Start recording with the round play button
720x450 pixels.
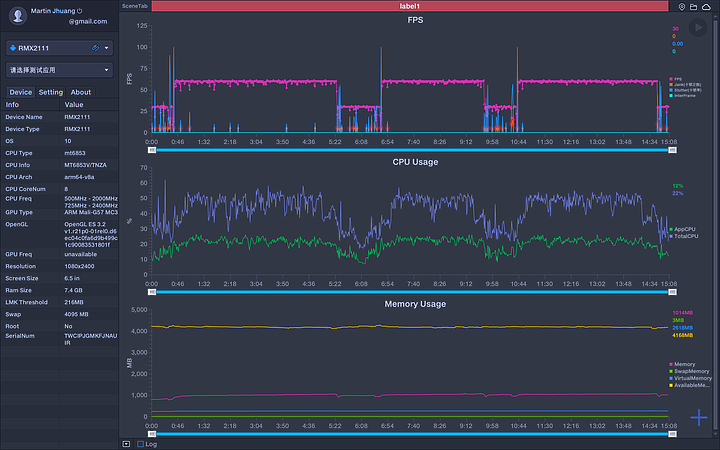tap(698, 28)
